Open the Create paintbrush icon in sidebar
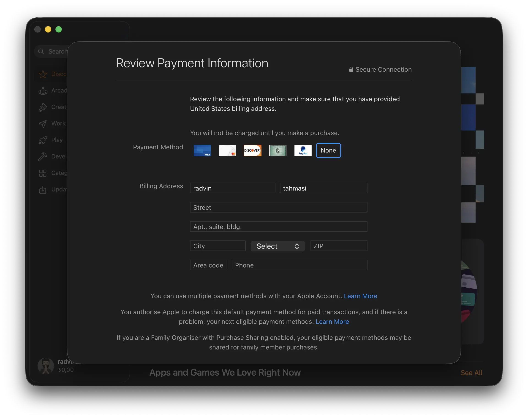Viewport: 528px width, 420px height. (x=43, y=107)
